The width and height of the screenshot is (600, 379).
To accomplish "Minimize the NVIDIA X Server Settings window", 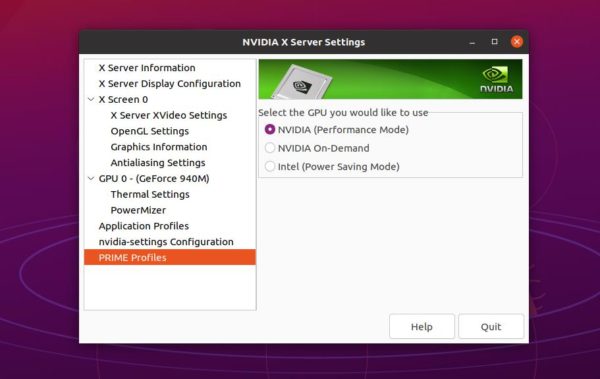I will 472,42.
